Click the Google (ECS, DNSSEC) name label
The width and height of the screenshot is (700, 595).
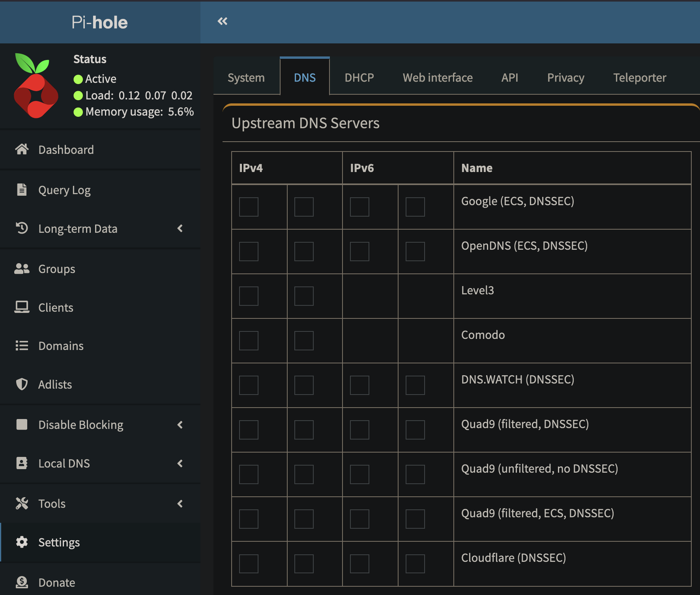(518, 201)
